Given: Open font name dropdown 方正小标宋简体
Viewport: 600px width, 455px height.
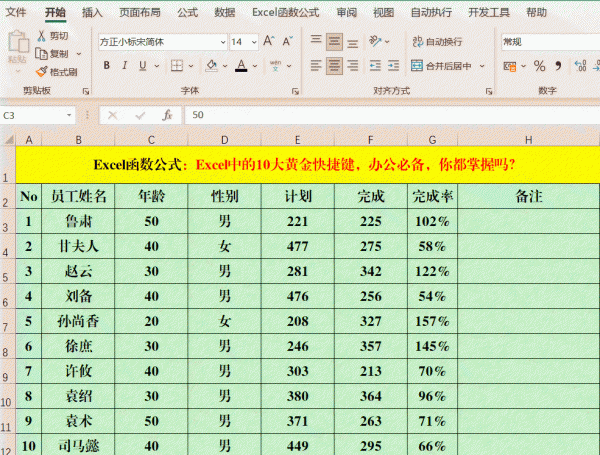Looking at the screenshot, I should pos(223,42).
